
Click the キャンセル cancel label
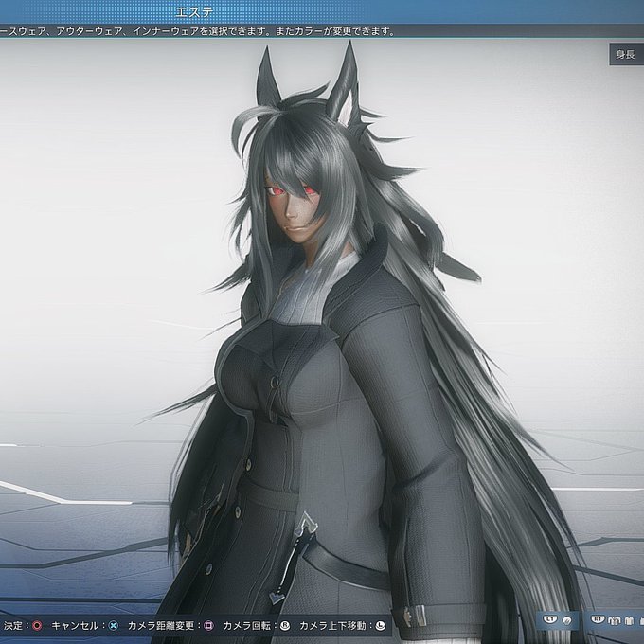[x=75, y=625]
